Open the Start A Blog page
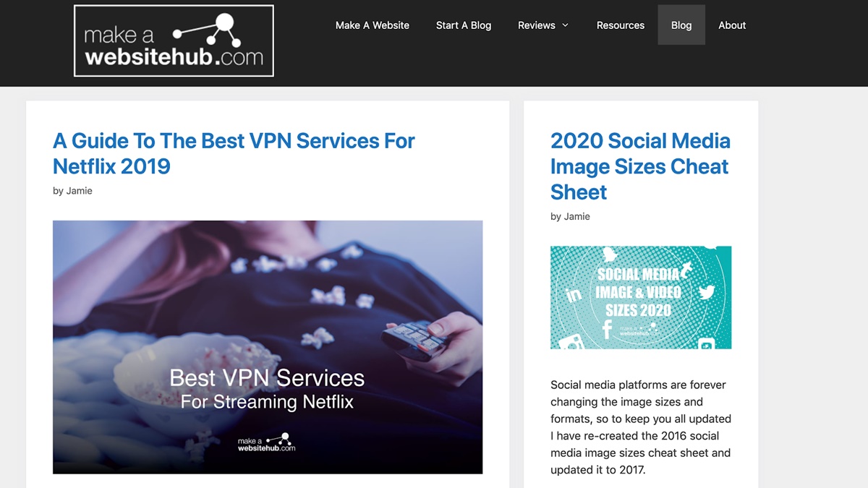 coord(464,25)
